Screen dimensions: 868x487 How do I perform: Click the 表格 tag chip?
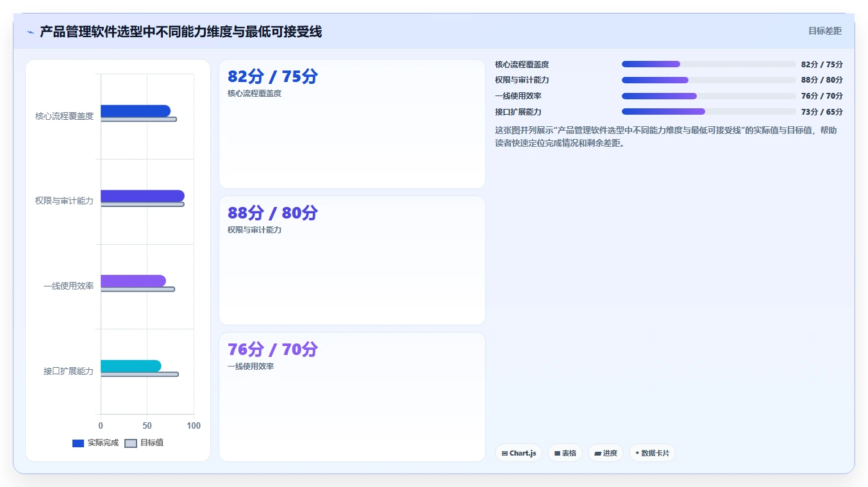(565, 453)
